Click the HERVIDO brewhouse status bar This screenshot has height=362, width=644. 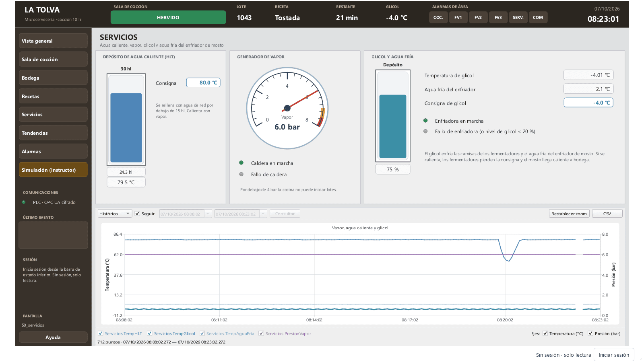coord(168,17)
